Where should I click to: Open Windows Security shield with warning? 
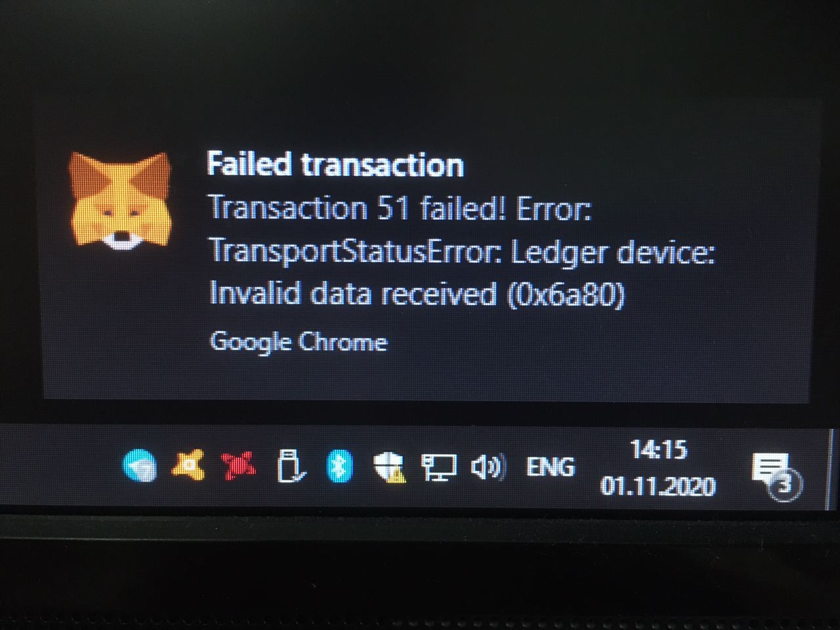[x=389, y=467]
